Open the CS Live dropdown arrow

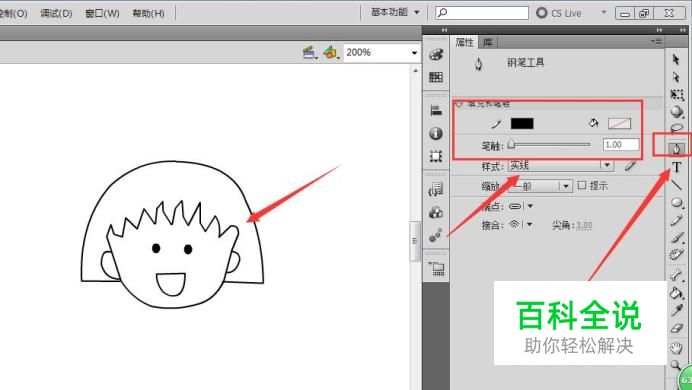point(604,12)
